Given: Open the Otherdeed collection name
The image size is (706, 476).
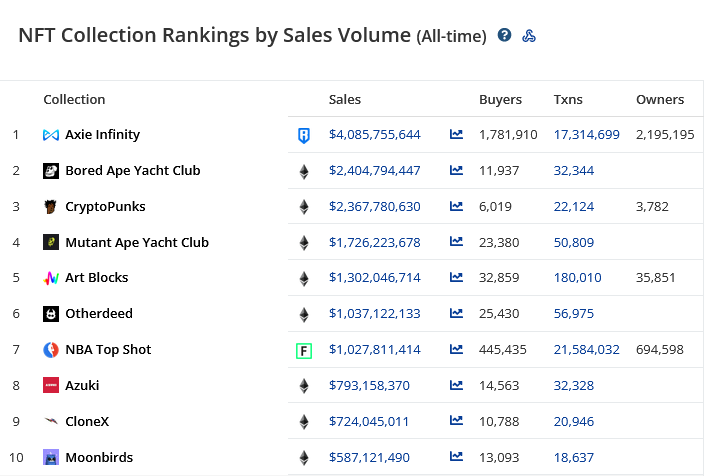Looking at the screenshot, I should click(x=99, y=314).
